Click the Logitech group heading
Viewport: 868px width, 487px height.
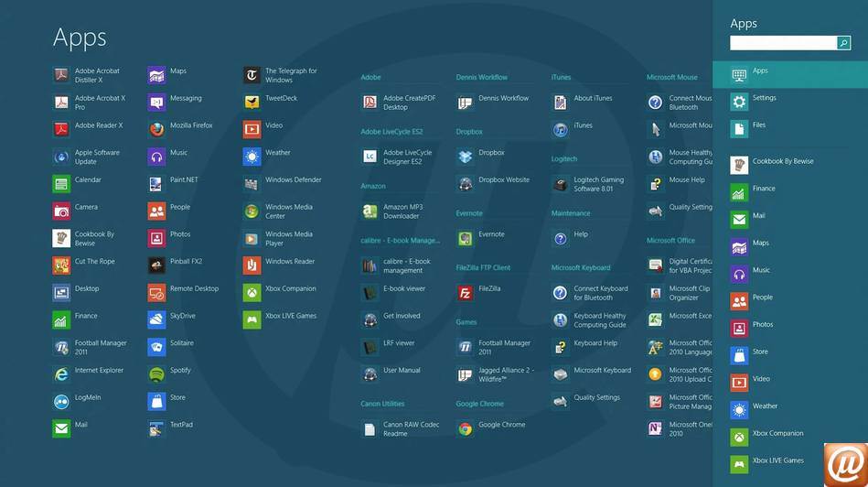564,159
